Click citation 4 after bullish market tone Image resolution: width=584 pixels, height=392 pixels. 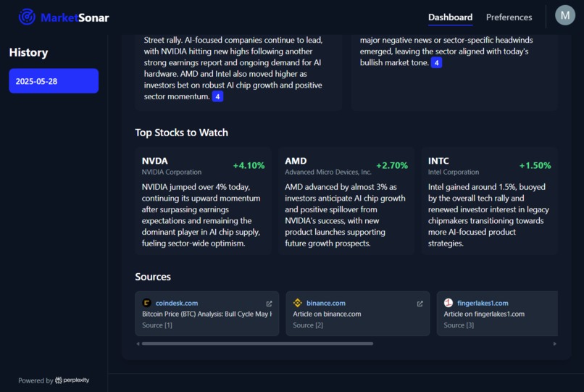[436, 62]
